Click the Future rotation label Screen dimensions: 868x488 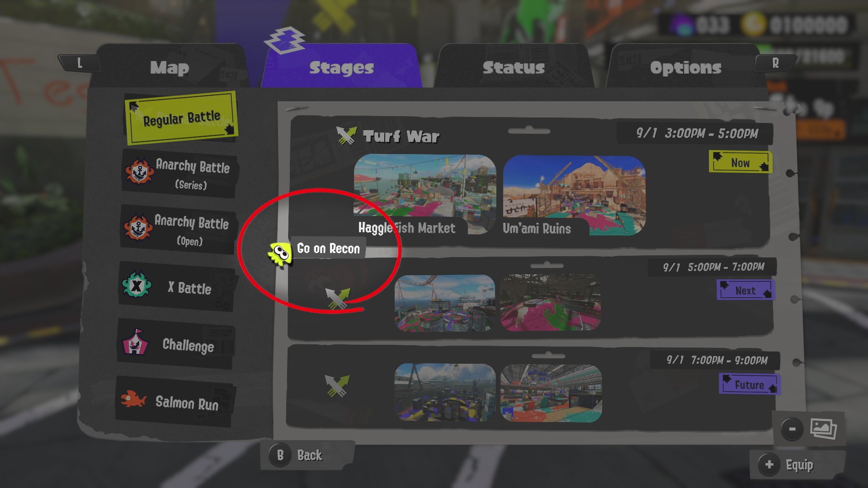[x=749, y=385]
